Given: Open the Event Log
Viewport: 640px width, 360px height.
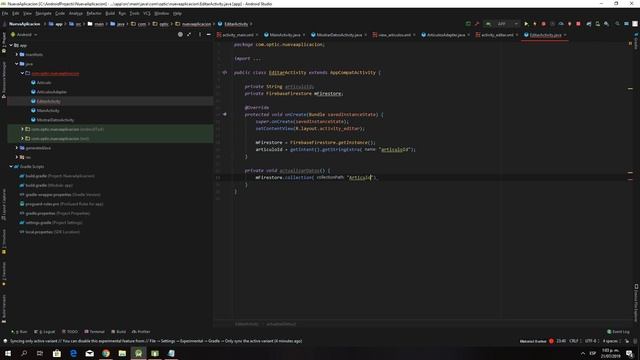Looking at the screenshot, I should [618, 332].
